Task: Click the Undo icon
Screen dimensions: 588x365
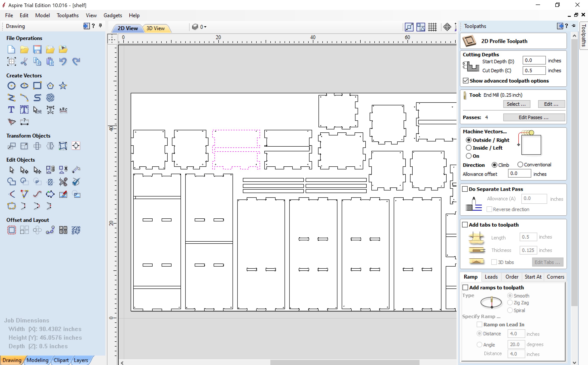Action: coord(63,61)
